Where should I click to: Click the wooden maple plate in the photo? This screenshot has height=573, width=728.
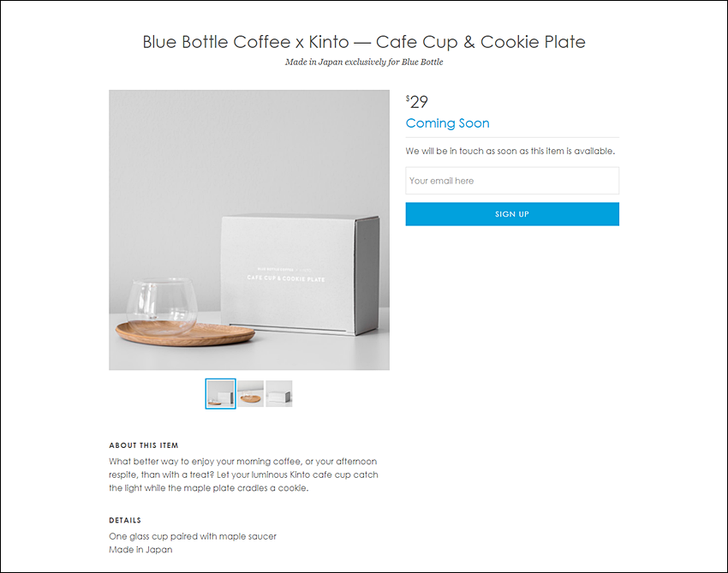click(185, 335)
